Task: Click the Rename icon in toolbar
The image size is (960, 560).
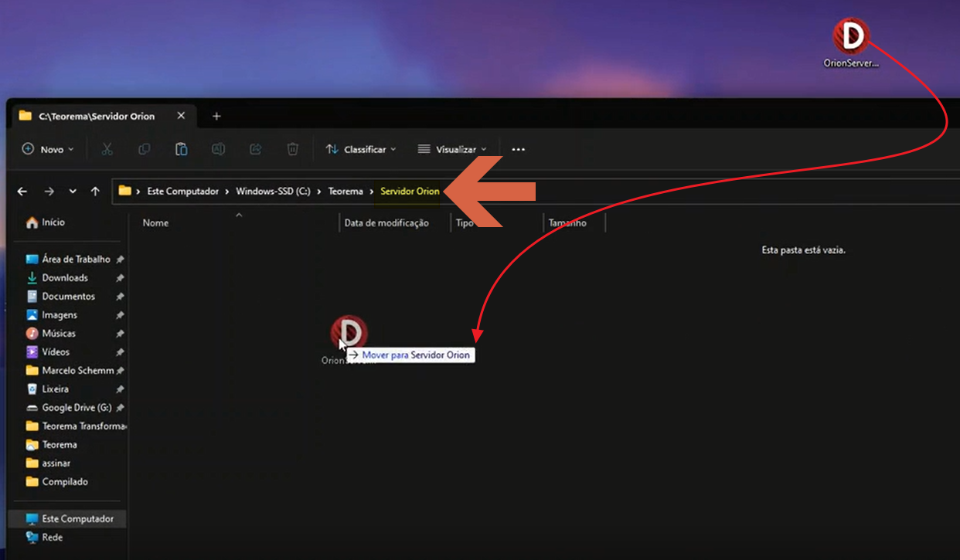Action: point(219,149)
